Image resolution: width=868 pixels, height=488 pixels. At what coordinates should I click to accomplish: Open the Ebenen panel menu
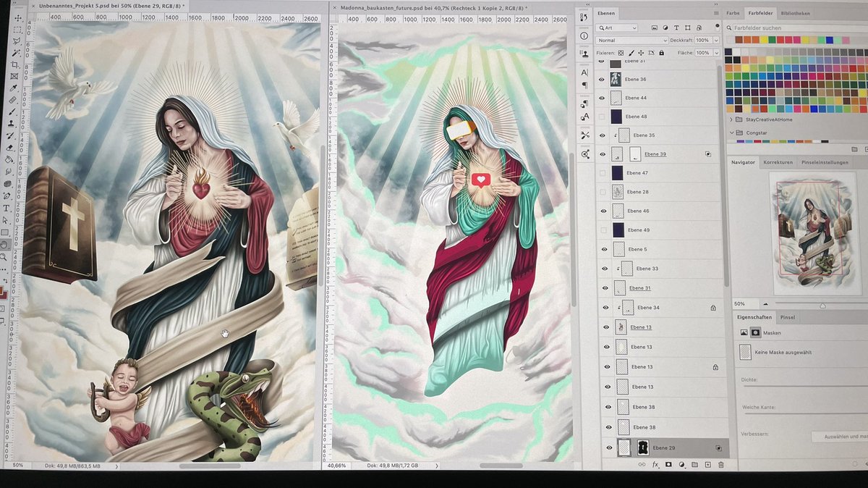pyautogui.click(x=715, y=13)
